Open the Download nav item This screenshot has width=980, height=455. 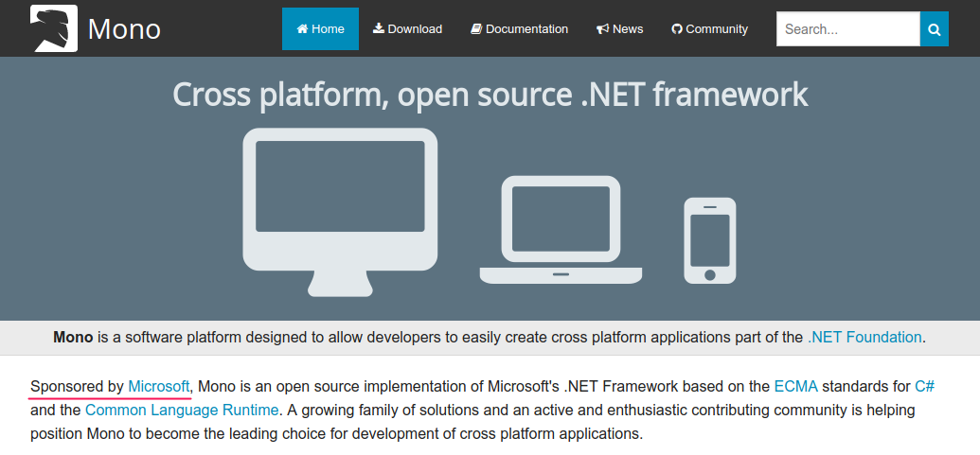click(407, 28)
